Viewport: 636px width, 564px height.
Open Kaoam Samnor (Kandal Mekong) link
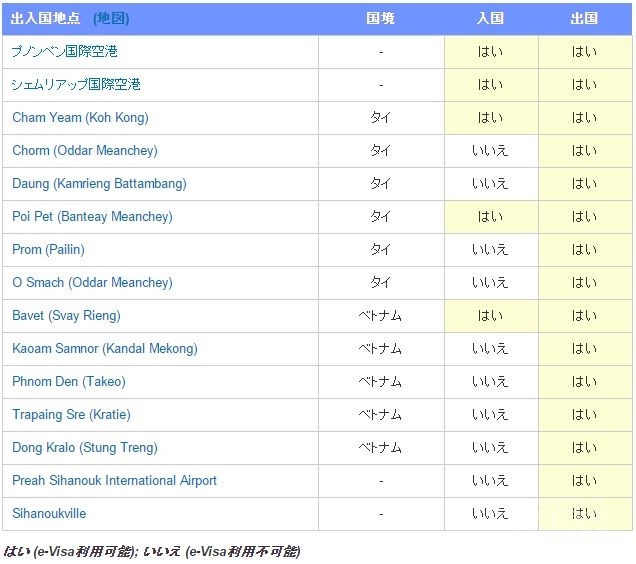click(105, 349)
